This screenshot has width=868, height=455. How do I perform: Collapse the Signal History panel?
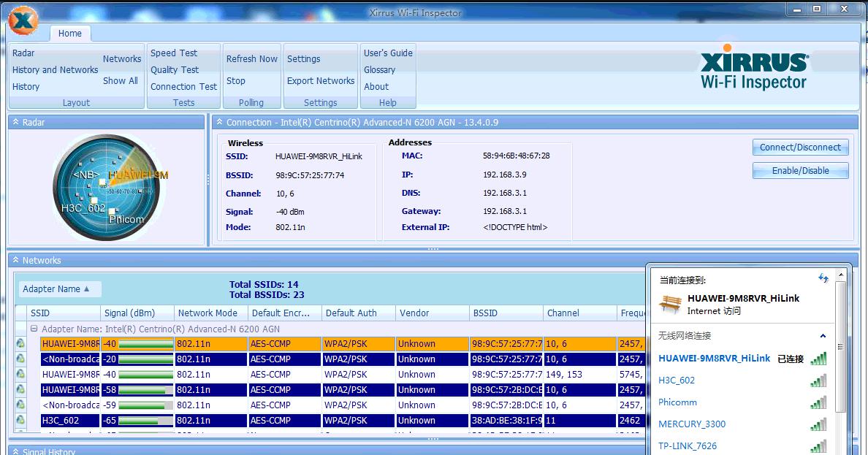click(x=15, y=451)
